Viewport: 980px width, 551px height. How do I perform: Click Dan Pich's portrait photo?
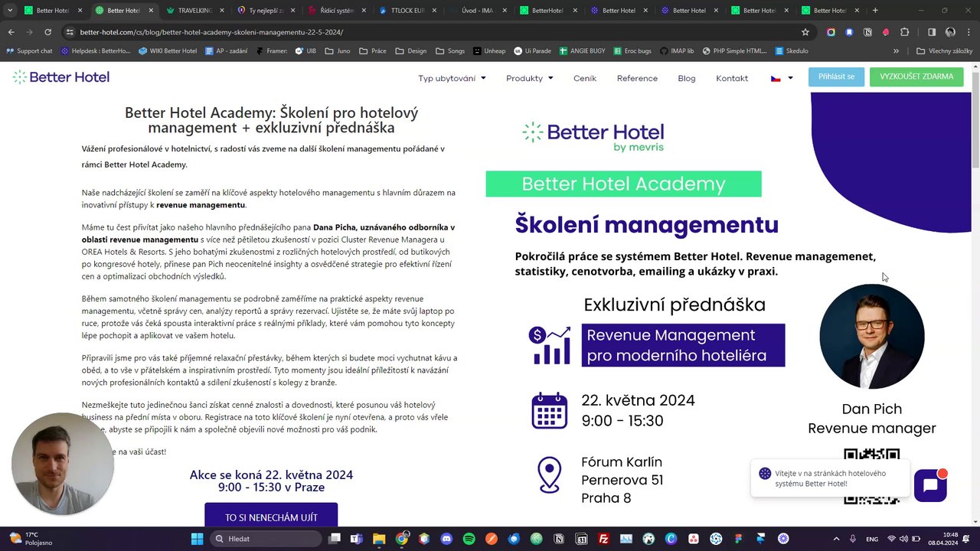871,337
